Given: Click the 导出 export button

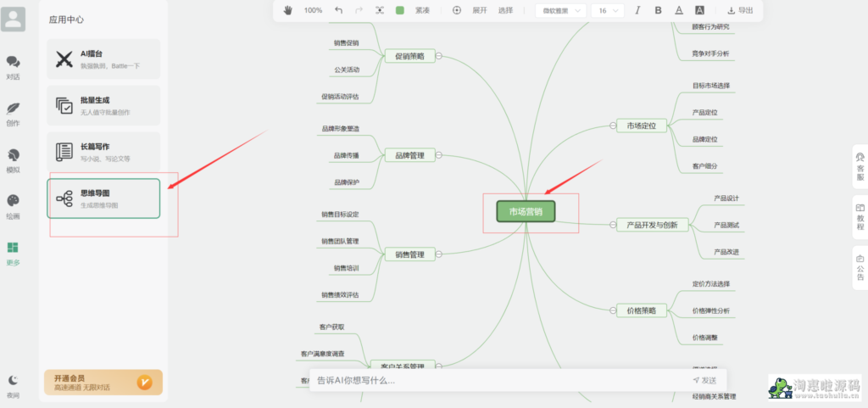Looking at the screenshot, I should 740,10.
